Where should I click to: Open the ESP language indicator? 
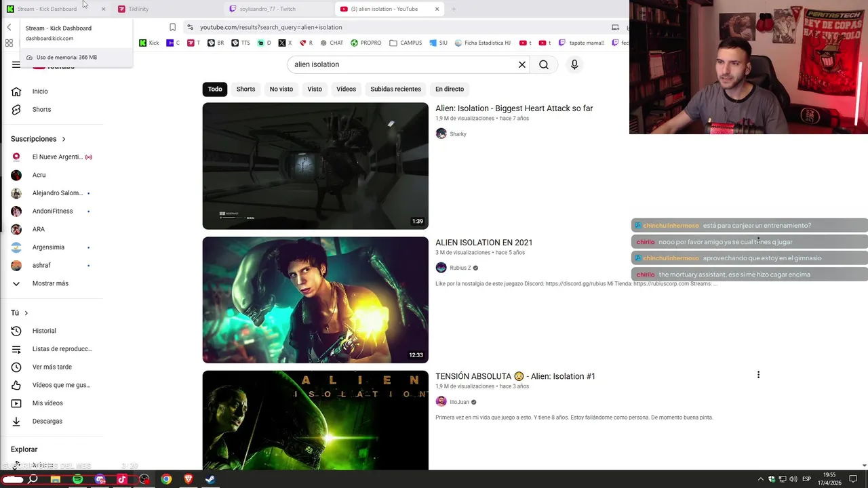806,479
